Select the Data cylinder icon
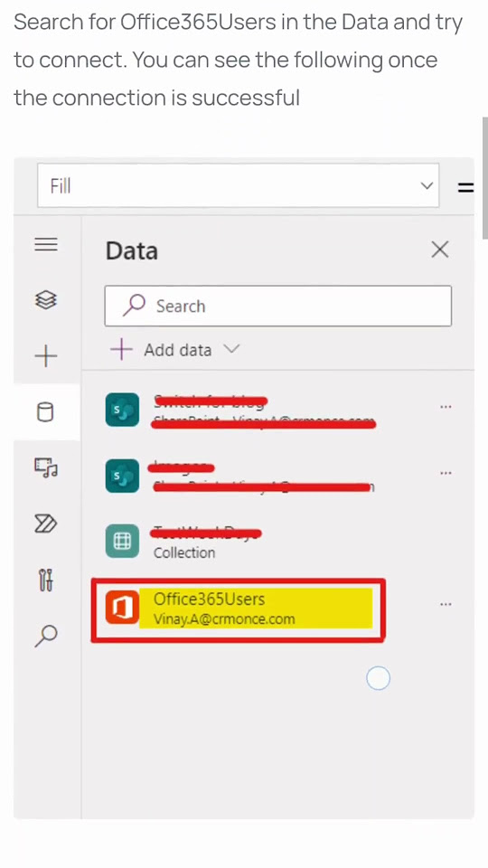488x868 pixels. tap(45, 412)
